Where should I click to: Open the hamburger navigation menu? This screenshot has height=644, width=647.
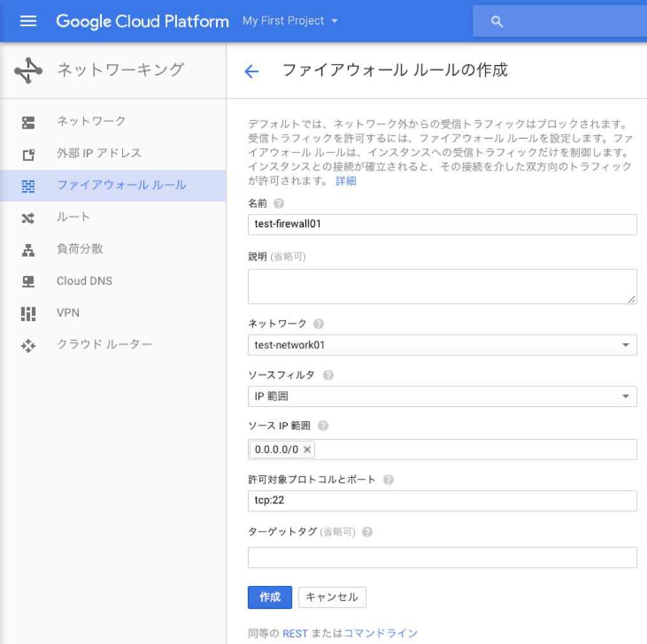(x=28, y=21)
